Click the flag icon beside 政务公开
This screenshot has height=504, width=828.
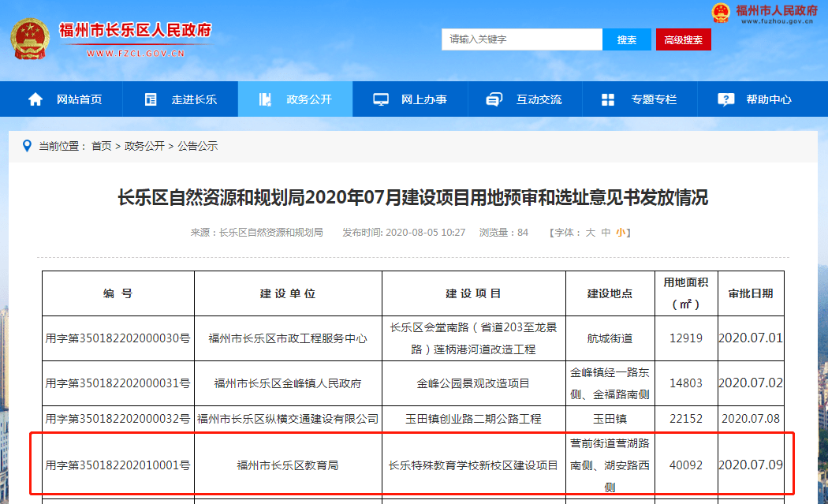click(x=265, y=99)
